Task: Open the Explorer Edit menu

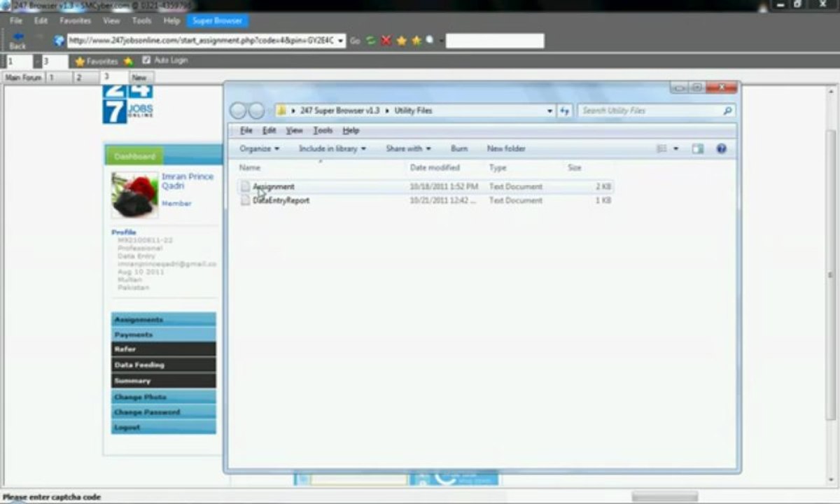Action: (x=269, y=130)
